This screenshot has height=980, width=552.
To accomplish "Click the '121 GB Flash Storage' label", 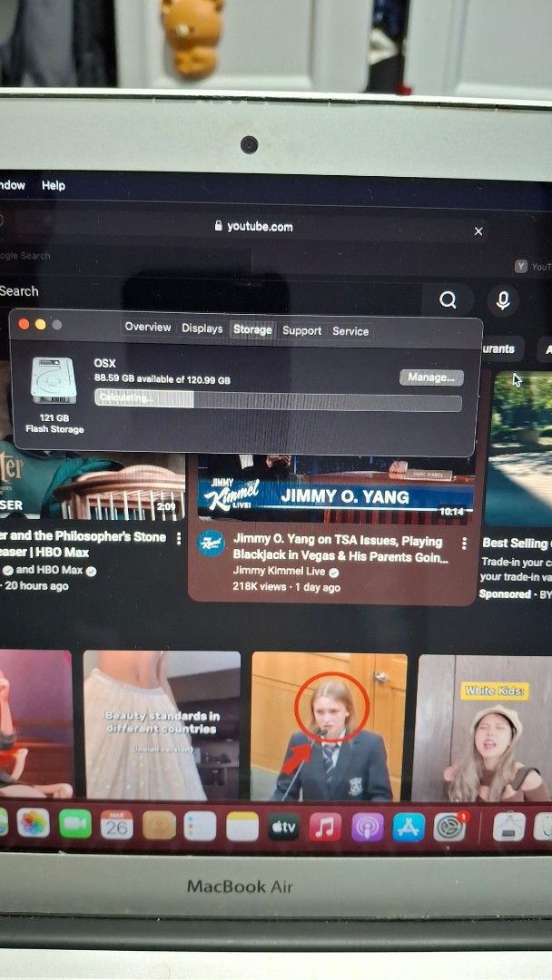I will 54,423.
